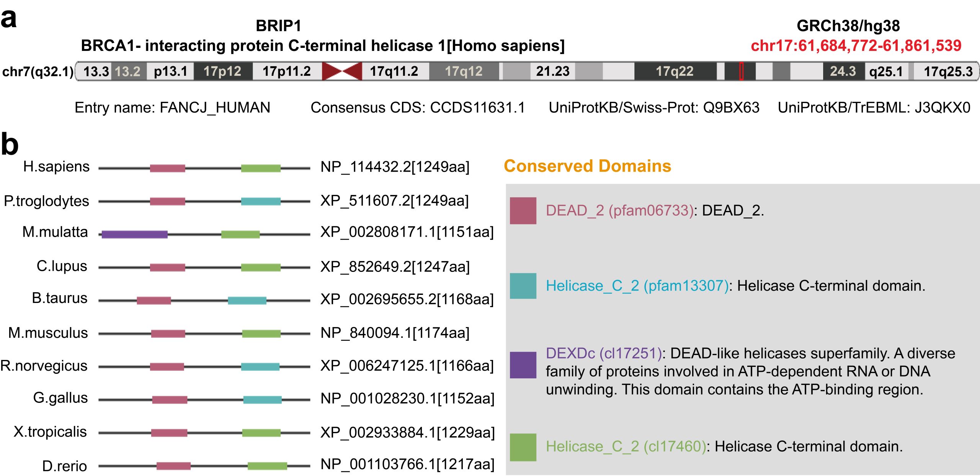
Task: Select the green Helicase_C_2 cl17460 legend swatch
Action: [523, 447]
